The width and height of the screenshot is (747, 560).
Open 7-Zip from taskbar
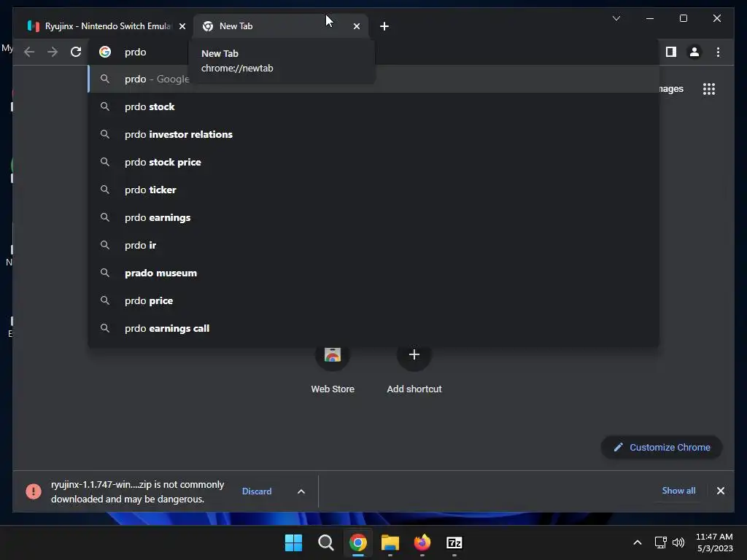[454, 542]
